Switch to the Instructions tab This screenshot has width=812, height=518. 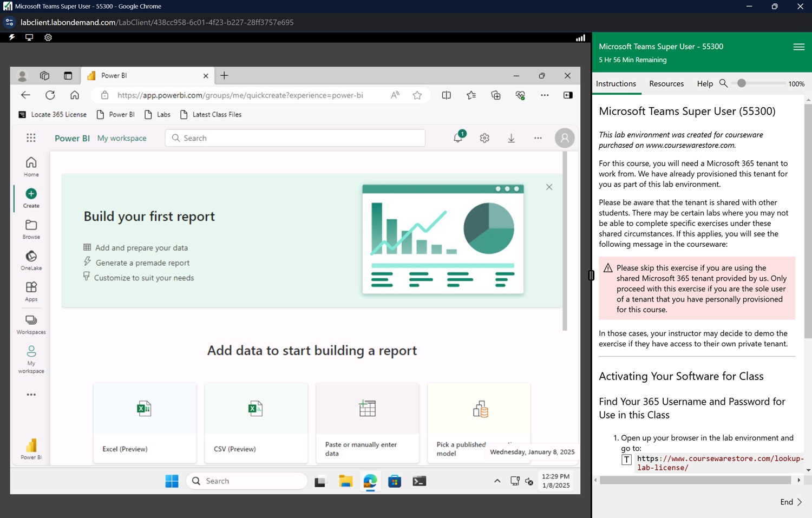616,84
